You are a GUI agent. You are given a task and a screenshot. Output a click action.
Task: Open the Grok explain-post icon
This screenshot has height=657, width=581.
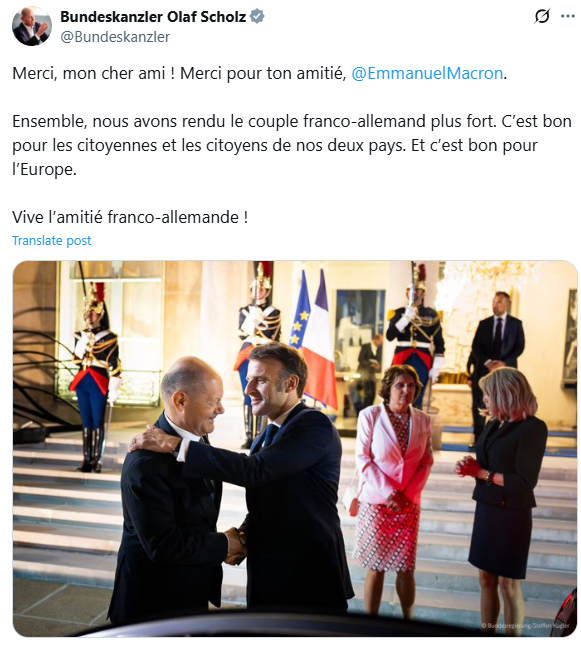[x=542, y=17]
